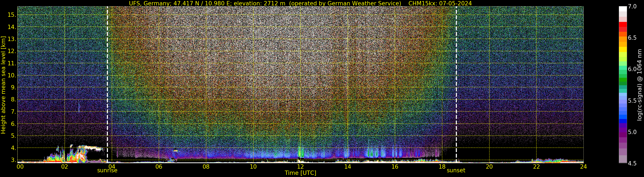Click the 'sunset' label under the time axis
Screen dimensions: 644x177
click(456, 171)
